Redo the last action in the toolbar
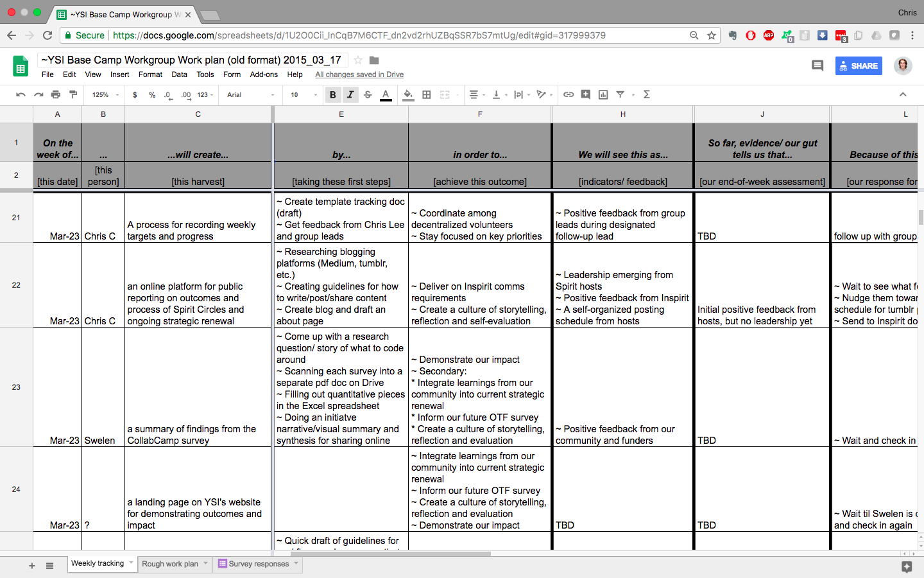The width and height of the screenshot is (924, 578). [x=38, y=94]
